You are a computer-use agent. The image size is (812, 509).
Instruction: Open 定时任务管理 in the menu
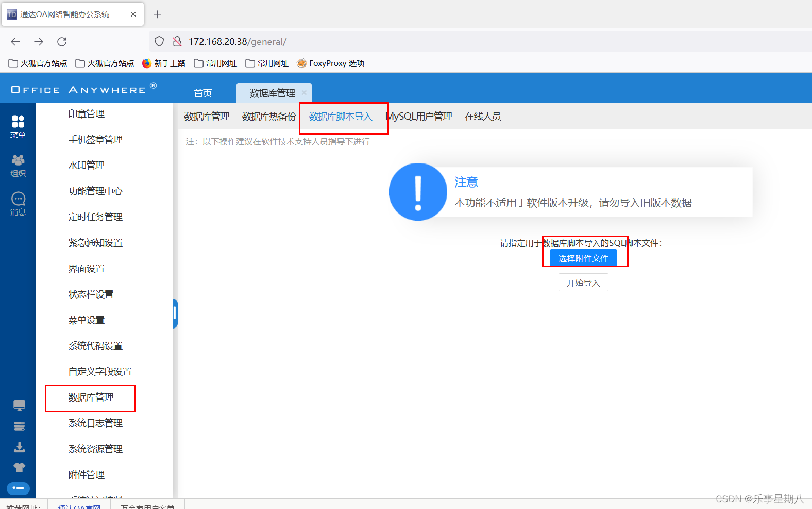95,217
